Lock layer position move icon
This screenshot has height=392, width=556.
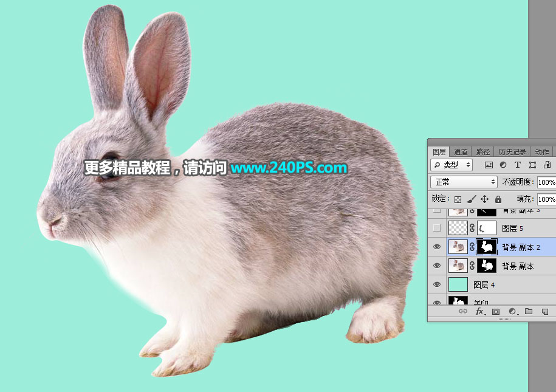pyautogui.click(x=484, y=199)
